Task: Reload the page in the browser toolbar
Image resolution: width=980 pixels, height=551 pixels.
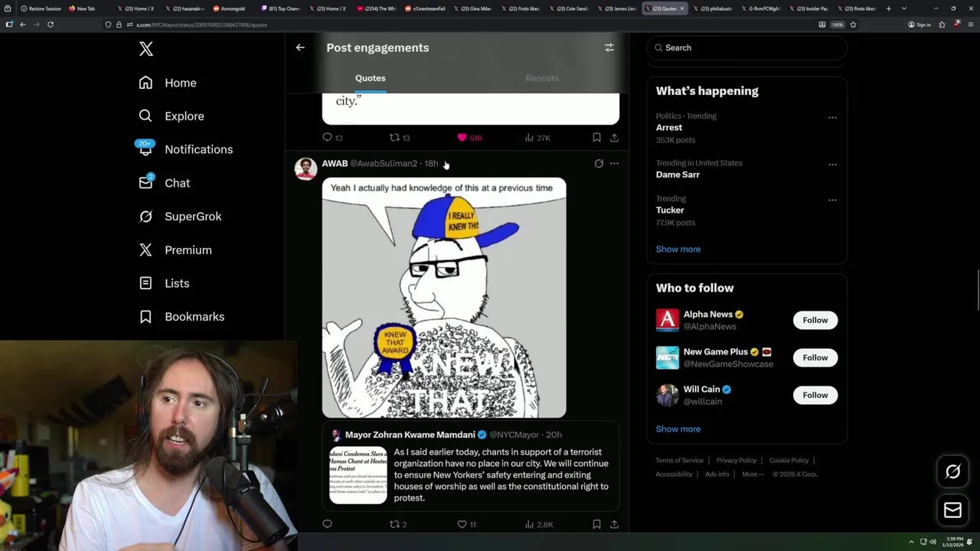Action: (x=51, y=24)
